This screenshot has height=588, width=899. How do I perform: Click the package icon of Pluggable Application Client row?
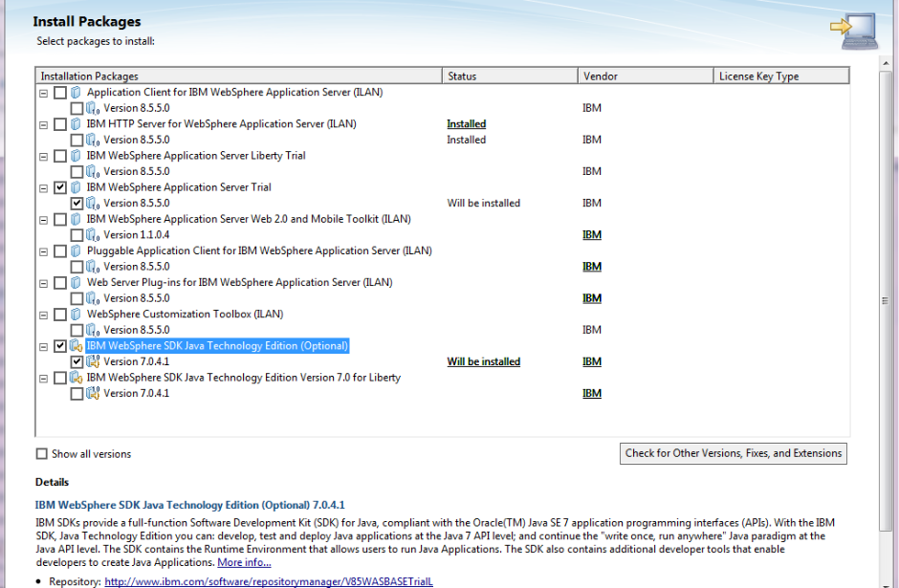(77, 251)
